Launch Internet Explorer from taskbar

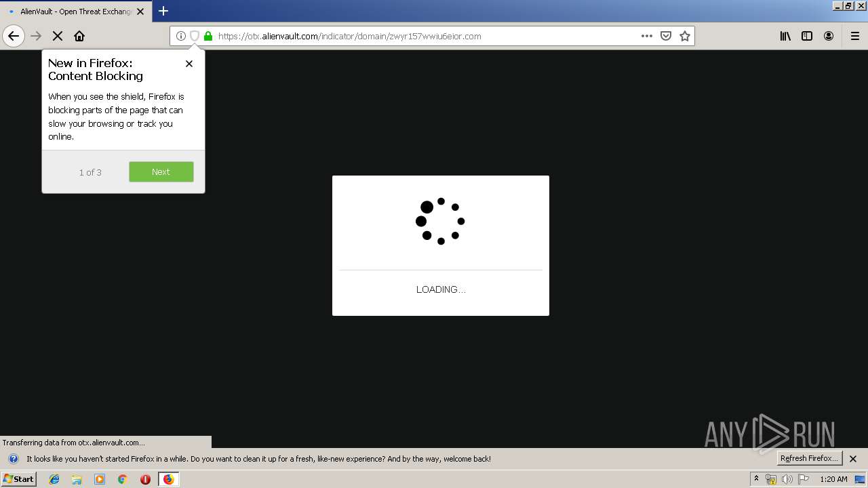click(54, 479)
